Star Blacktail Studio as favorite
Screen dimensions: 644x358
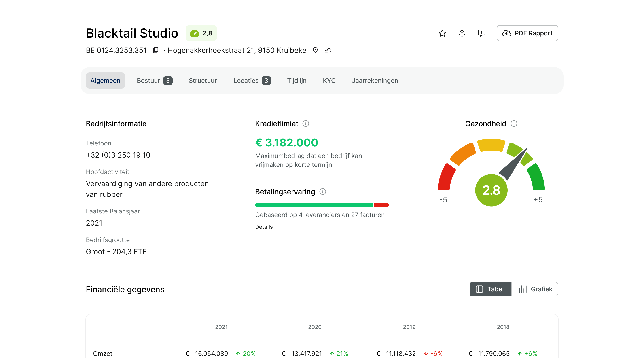(x=442, y=33)
